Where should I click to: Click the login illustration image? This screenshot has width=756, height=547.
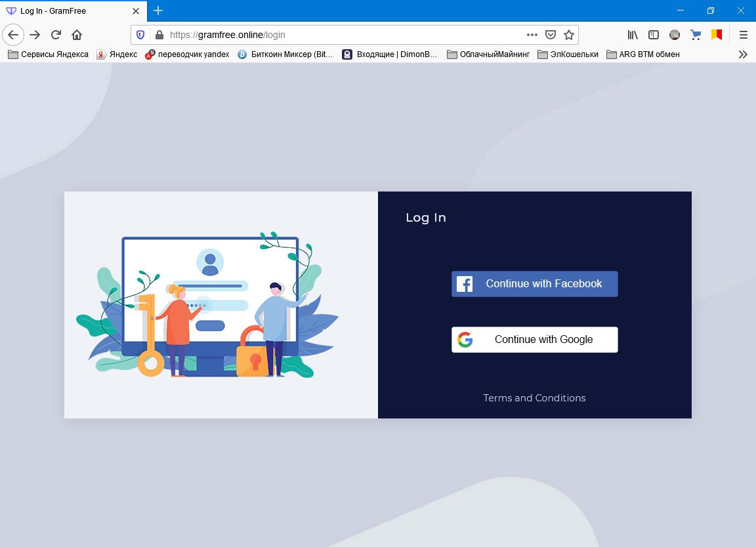[207, 304]
